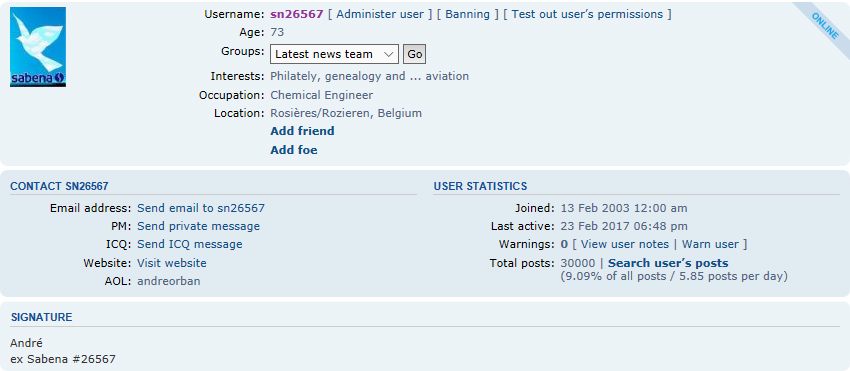
Task: Click the Warn user link
Action: tap(710, 244)
